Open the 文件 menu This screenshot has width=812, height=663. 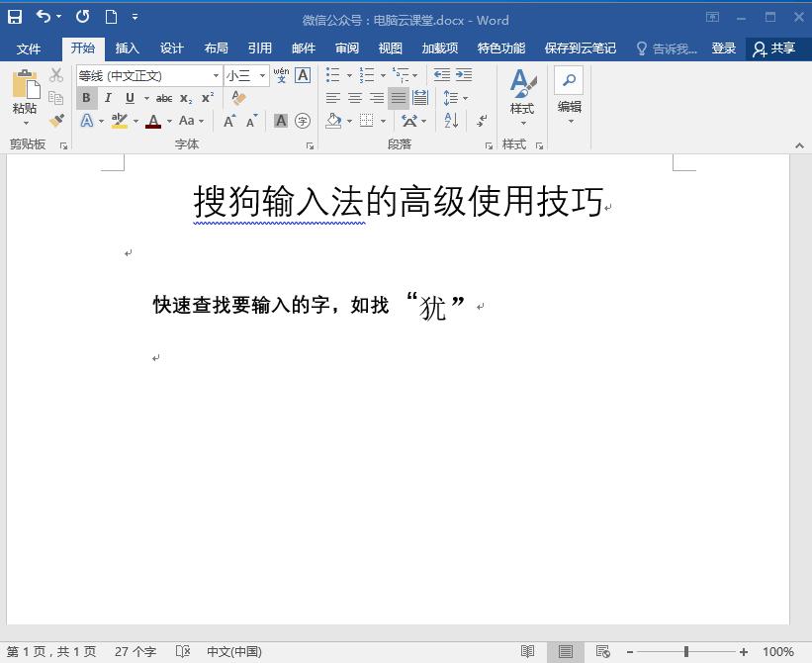(x=30, y=47)
